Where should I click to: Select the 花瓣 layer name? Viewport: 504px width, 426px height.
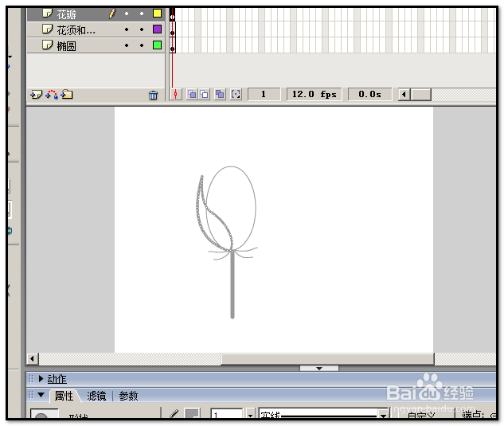coord(67,14)
